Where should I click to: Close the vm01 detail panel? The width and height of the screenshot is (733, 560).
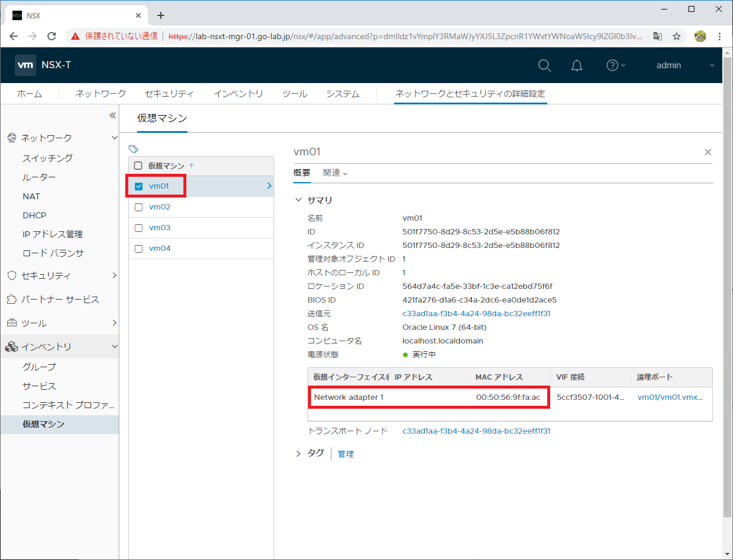point(707,152)
